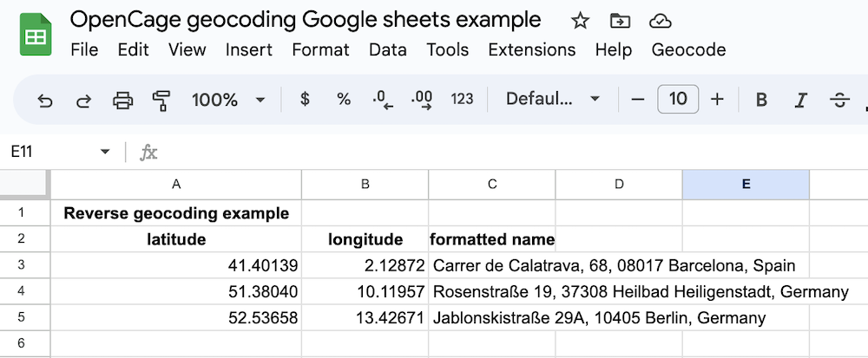
Task: Select latitude cell 41.40139
Action: (x=176, y=266)
